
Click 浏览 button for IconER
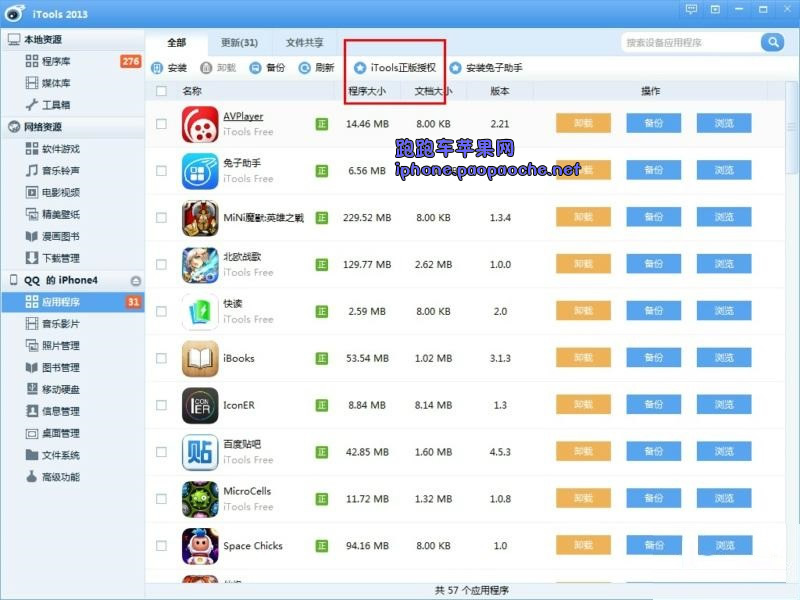coord(724,405)
